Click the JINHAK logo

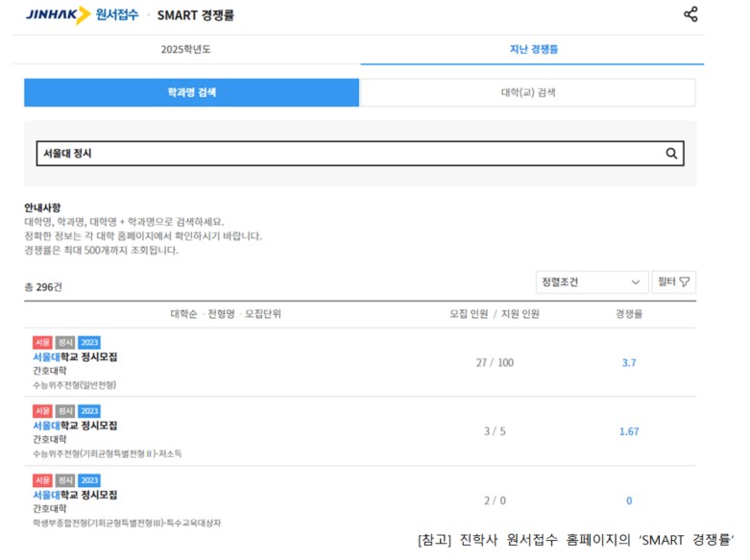(x=58, y=15)
